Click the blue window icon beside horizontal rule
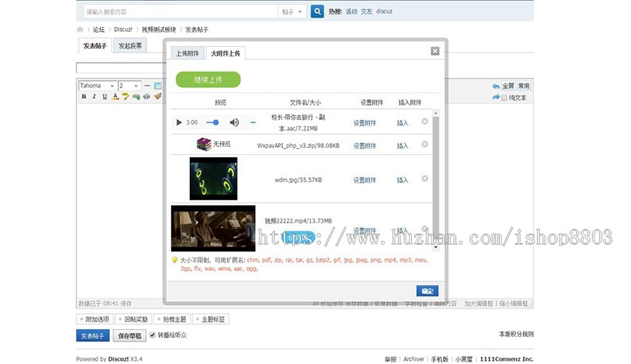The height and width of the screenshot is (364, 631). pos(157,86)
